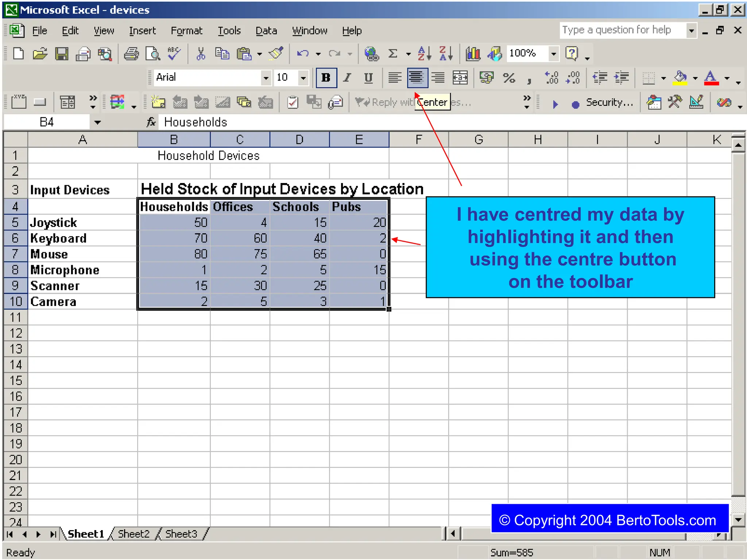Image resolution: width=747 pixels, height=560 pixels.
Task: Launch the Chart Wizard icon
Action: pyautogui.click(x=473, y=54)
